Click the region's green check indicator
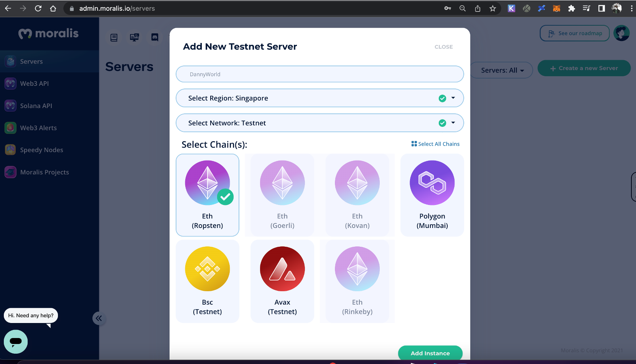Viewport: 636px width, 364px height. click(442, 98)
